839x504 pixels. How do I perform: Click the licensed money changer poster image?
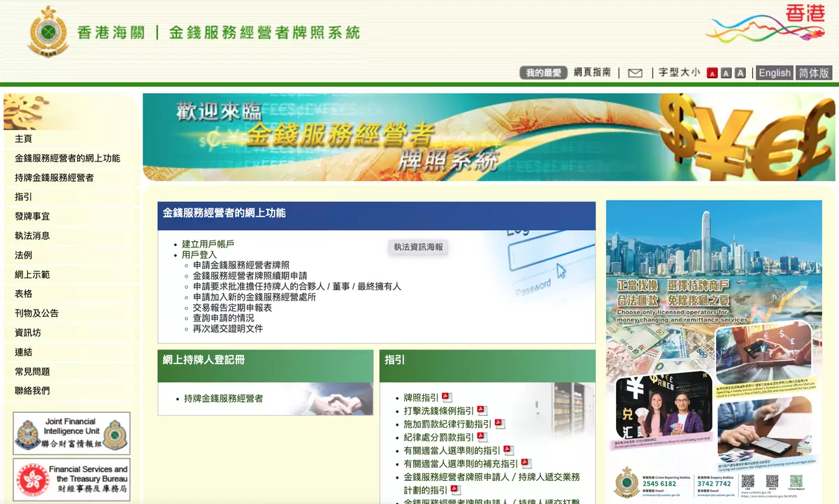click(714, 350)
